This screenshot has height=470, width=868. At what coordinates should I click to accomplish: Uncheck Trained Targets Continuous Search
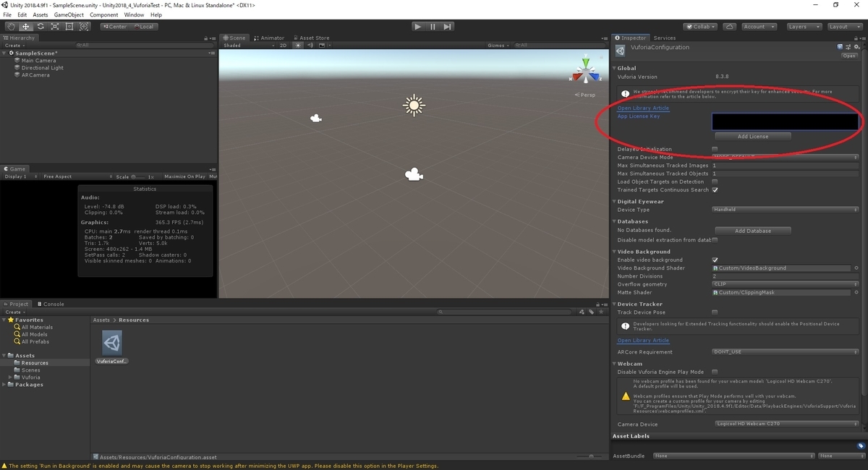pos(715,190)
